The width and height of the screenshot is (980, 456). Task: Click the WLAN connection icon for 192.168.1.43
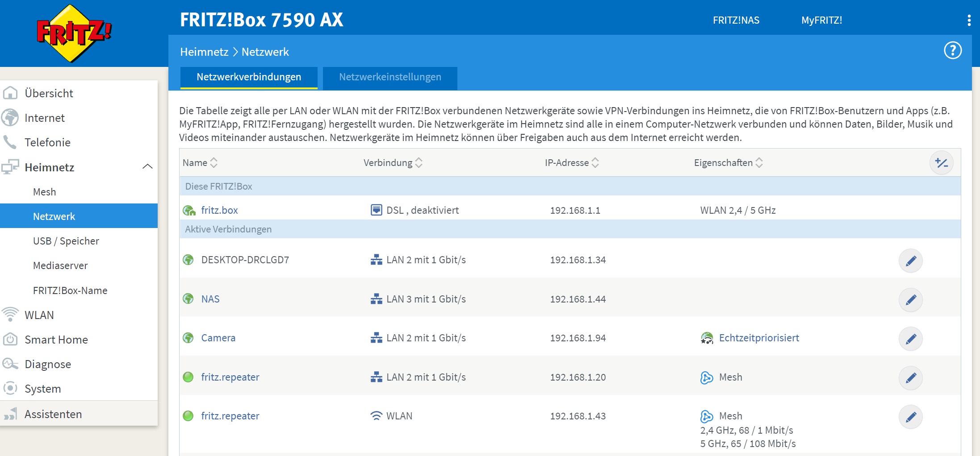pos(377,416)
